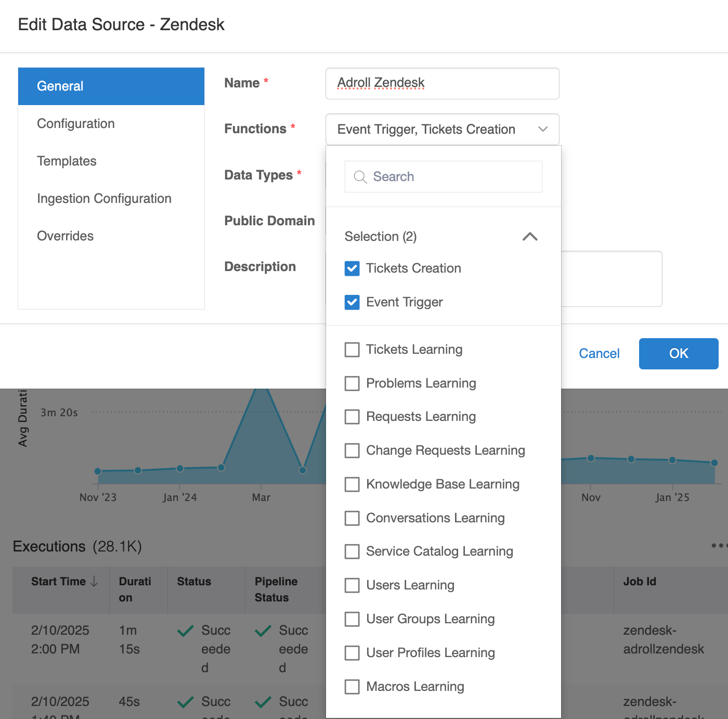Select Knowledge Base Learning checkbox
The image size is (728, 719).
coord(352,484)
